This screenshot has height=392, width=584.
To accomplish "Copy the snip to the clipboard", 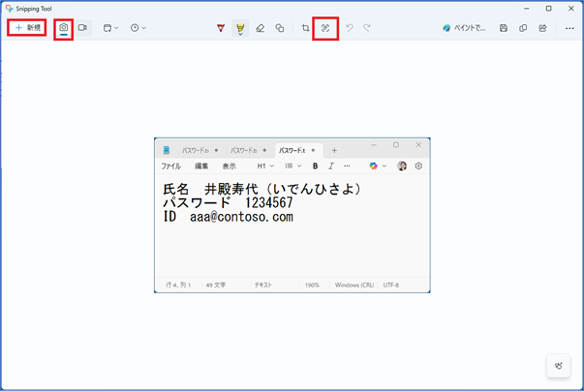I will coord(523,28).
